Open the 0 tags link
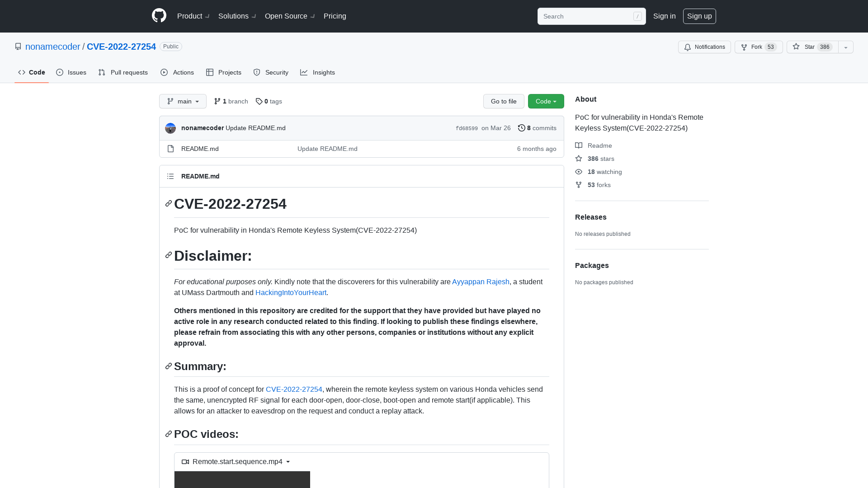The height and width of the screenshot is (488, 868). click(x=269, y=101)
